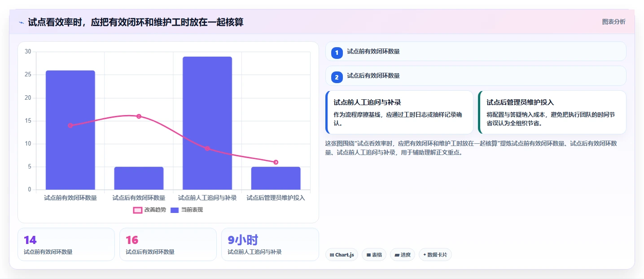The height and width of the screenshot is (279, 644).
Task: Click the y-axis value 25
Action: point(28,75)
